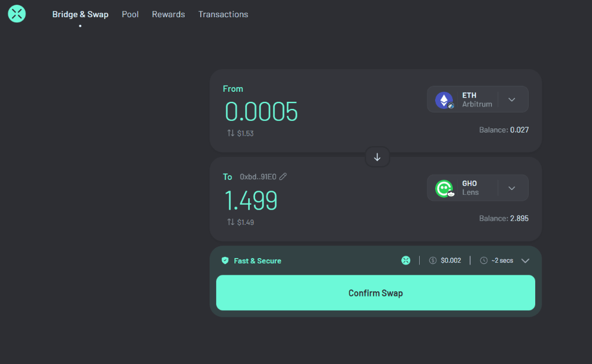Viewport: 592px width, 364px height.
Task: Expand the Fast & Secure fee details
Action: click(x=525, y=260)
